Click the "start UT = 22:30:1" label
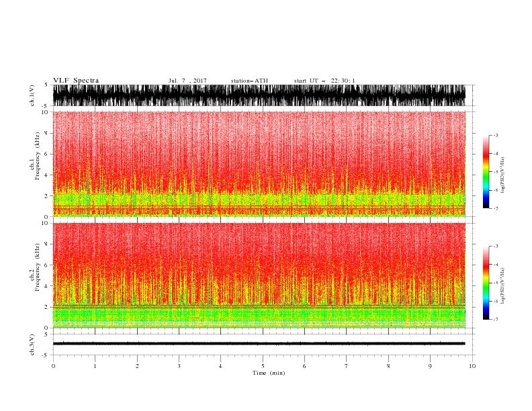Screen dimensions: 532x411 click(324, 81)
